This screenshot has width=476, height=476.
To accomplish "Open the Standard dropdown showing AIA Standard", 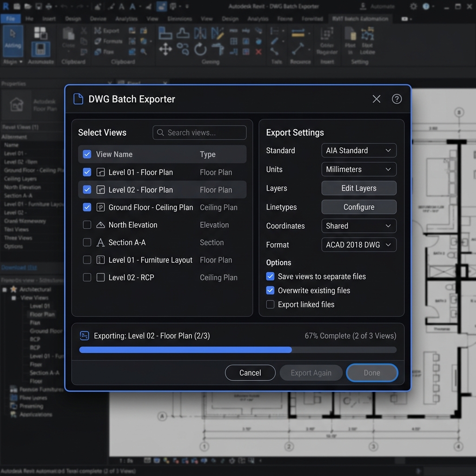I will tap(359, 151).
